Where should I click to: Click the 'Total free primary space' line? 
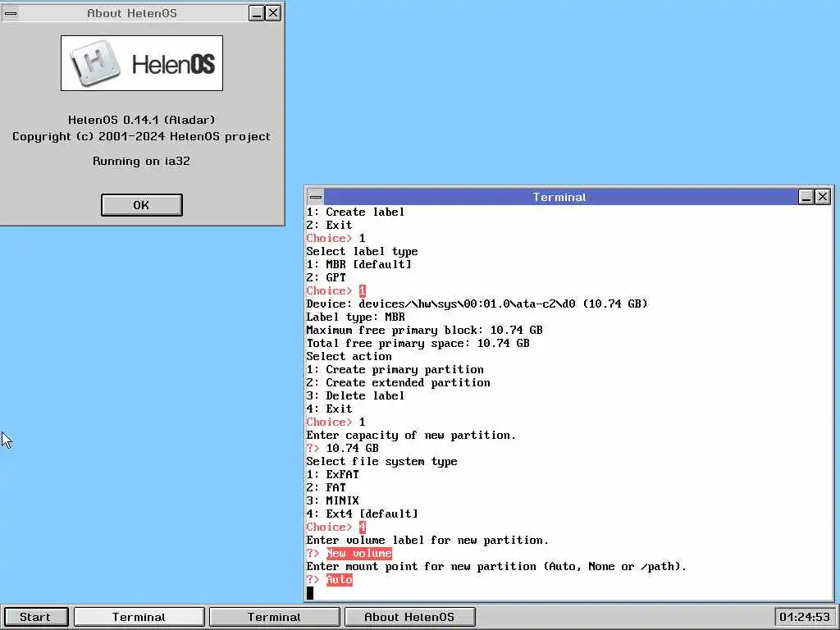(x=418, y=344)
